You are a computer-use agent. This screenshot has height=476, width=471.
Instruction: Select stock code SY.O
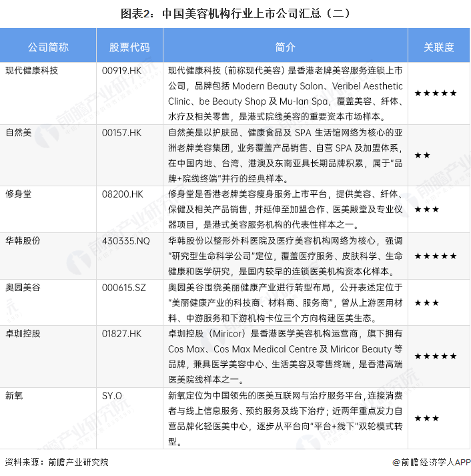point(112,396)
